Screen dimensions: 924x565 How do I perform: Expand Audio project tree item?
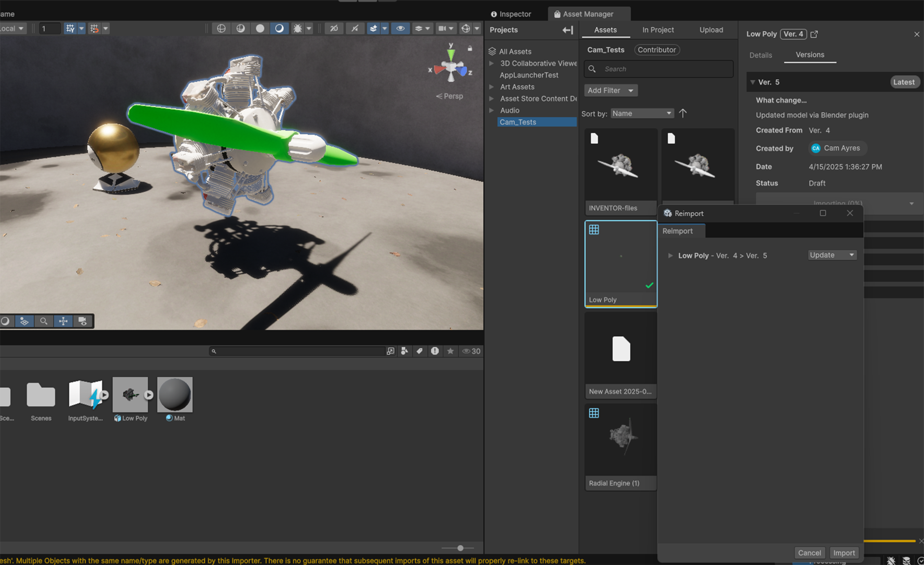492,110
